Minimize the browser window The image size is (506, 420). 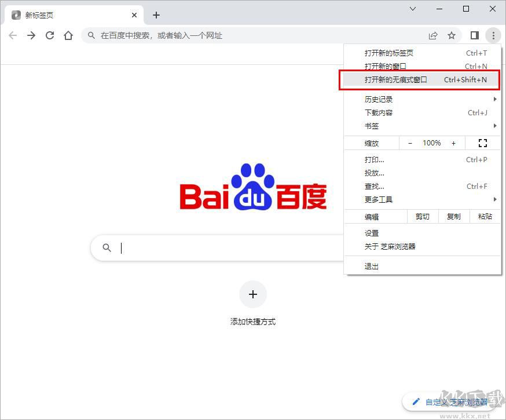(x=439, y=9)
